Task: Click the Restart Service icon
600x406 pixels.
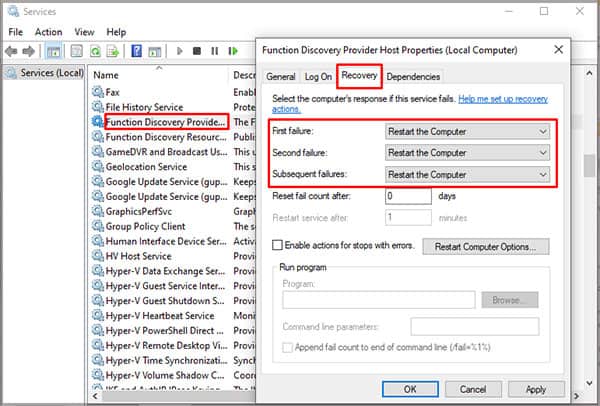Action: click(233, 51)
